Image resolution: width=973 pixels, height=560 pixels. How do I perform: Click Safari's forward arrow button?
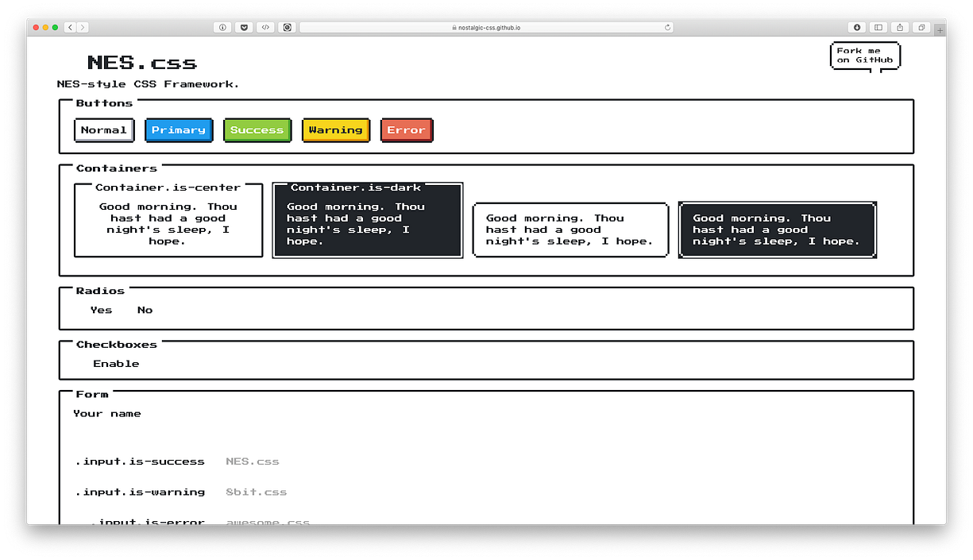pyautogui.click(x=83, y=27)
